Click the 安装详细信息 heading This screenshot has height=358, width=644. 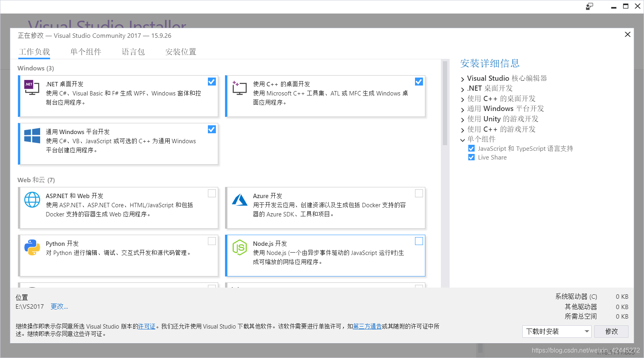pyautogui.click(x=490, y=63)
